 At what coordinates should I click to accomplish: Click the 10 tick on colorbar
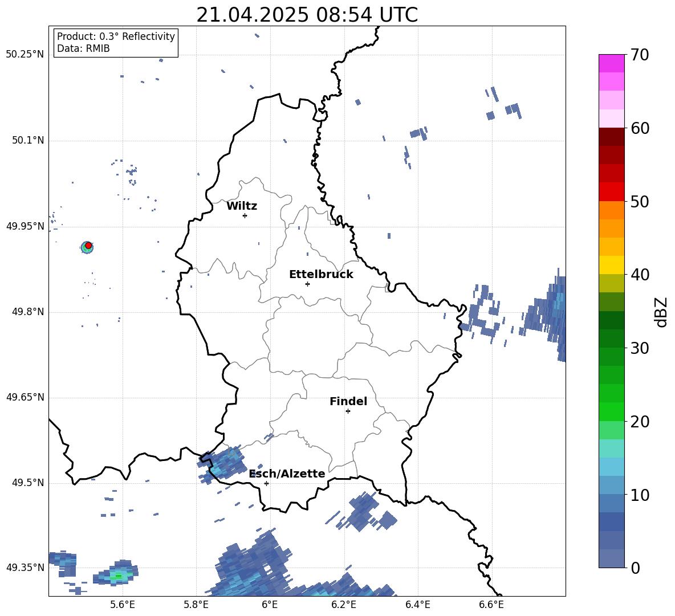640,495
